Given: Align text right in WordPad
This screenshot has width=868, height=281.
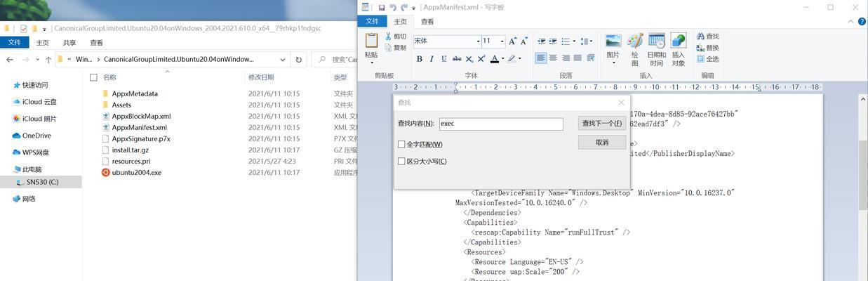Looking at the screenshot, I should click(565, 58).
